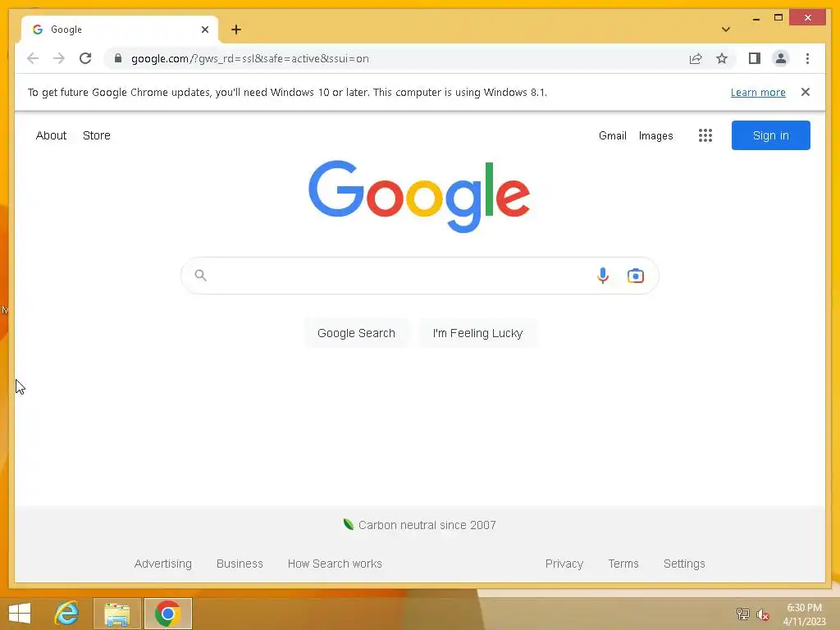Viewport: 840px width, 630px height.
Task: Open Settings in page footer
Action: 683,564
